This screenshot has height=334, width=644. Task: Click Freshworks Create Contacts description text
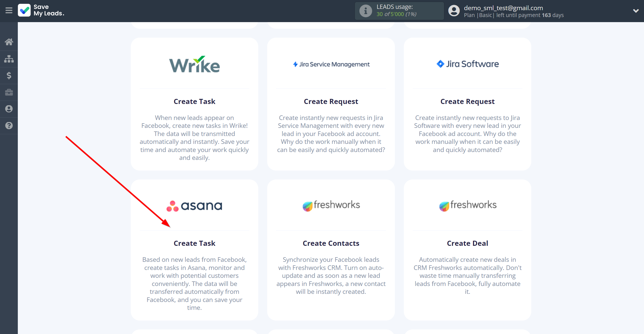click(331, 276)
